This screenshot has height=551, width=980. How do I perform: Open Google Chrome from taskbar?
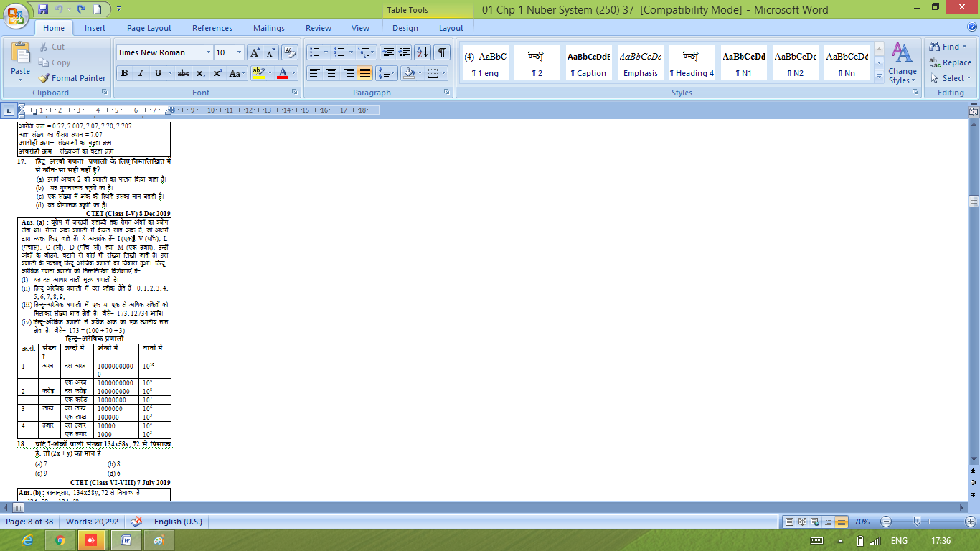tap(60, 540)
